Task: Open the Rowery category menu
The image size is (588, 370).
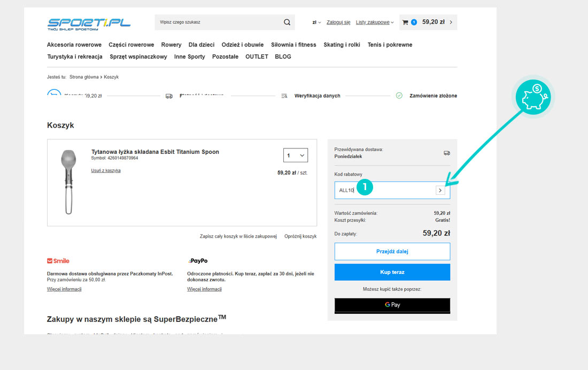Action: pyautogui.click(x=171, y=45)
